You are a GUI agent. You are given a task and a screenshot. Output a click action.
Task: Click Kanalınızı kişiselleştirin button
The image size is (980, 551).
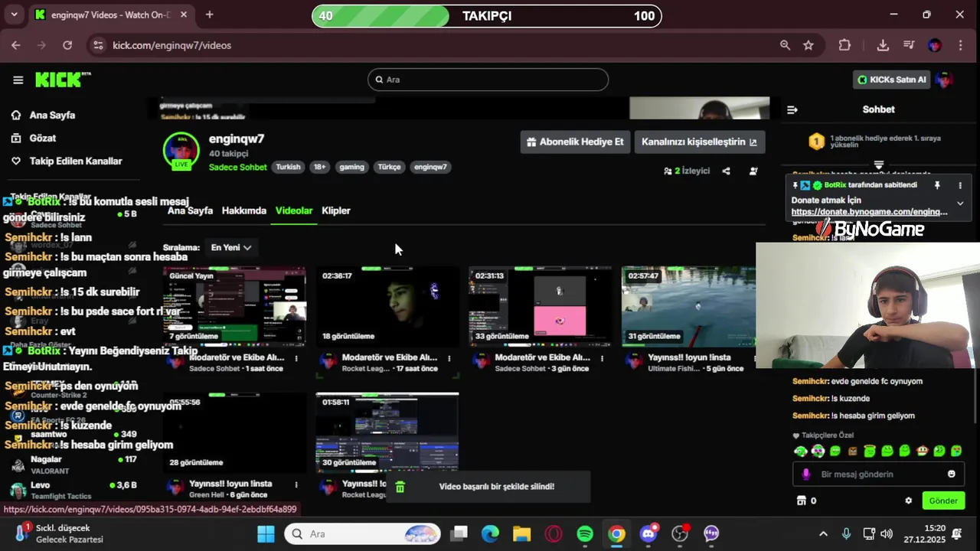click(699, 142)
